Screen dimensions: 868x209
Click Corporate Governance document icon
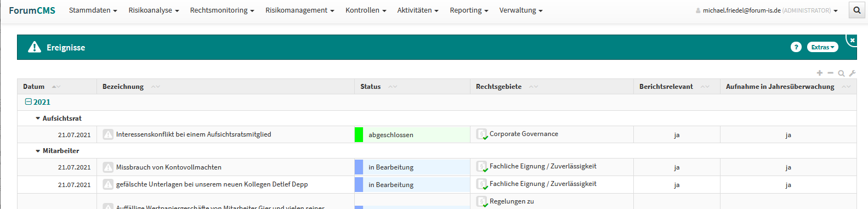[x=482, y=134]
